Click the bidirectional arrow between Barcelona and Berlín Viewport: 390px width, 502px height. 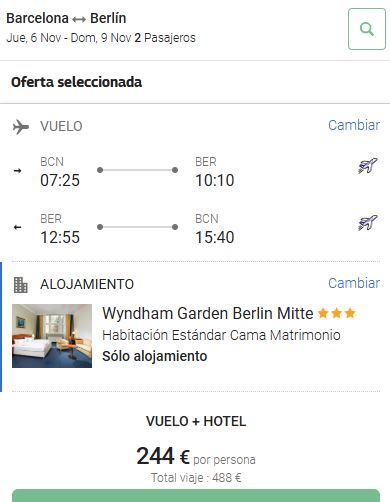tap(79, 20)
